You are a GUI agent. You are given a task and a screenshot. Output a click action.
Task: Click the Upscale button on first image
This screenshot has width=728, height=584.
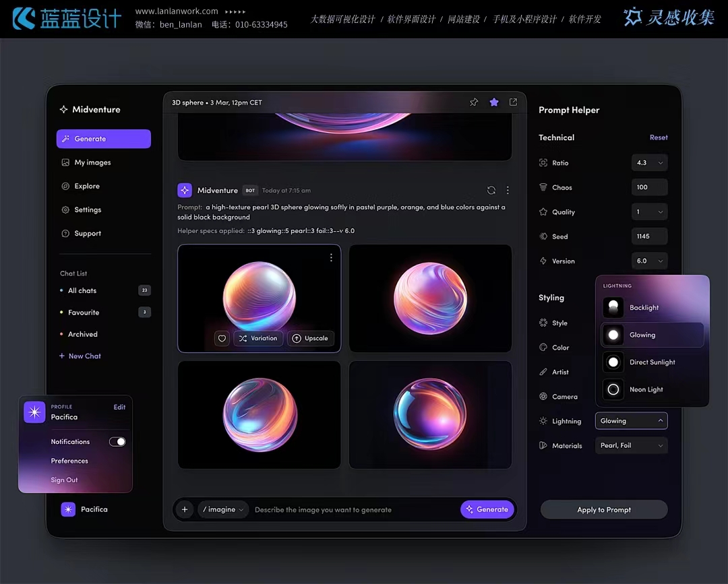tap(310, 338)
